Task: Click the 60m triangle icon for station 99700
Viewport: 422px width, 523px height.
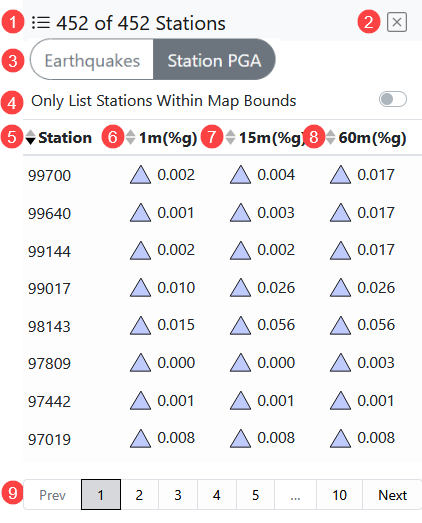Action: point(340,175)
